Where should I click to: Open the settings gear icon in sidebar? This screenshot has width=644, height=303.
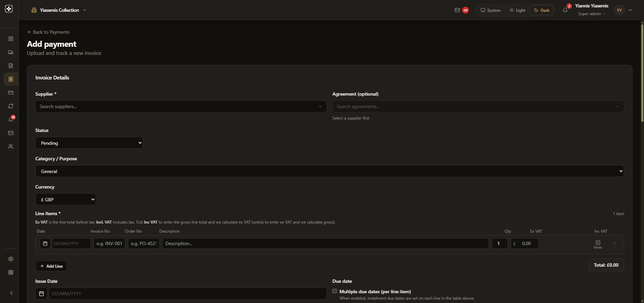(11, 259)
